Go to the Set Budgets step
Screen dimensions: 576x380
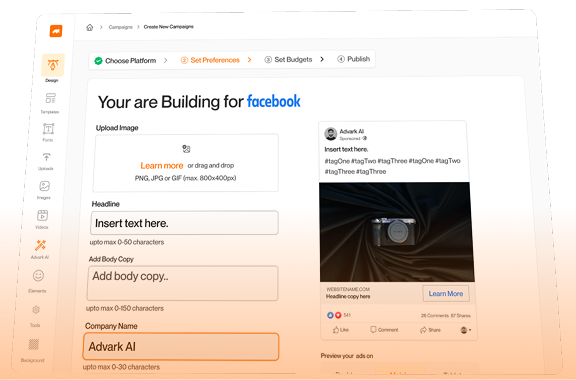pos(288,60)
